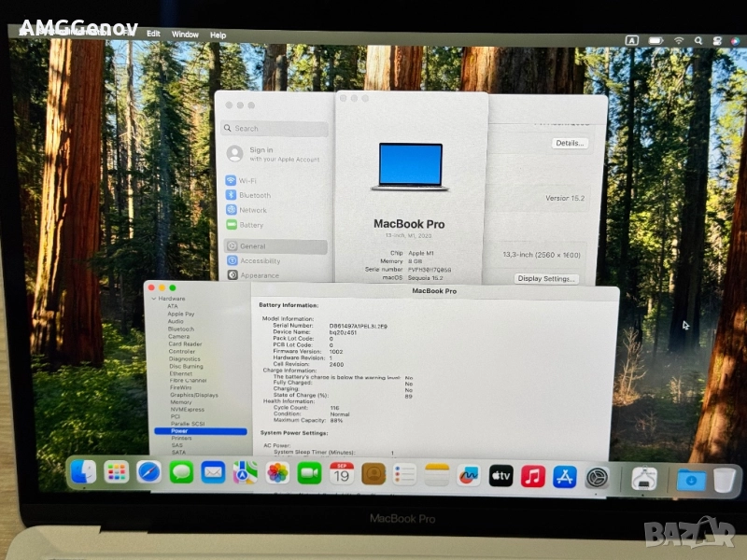Select Camera in hardware list
Image resolution: width=747 pixels, height=560 pixels.
pyautogui.click(x=178, y=336)
